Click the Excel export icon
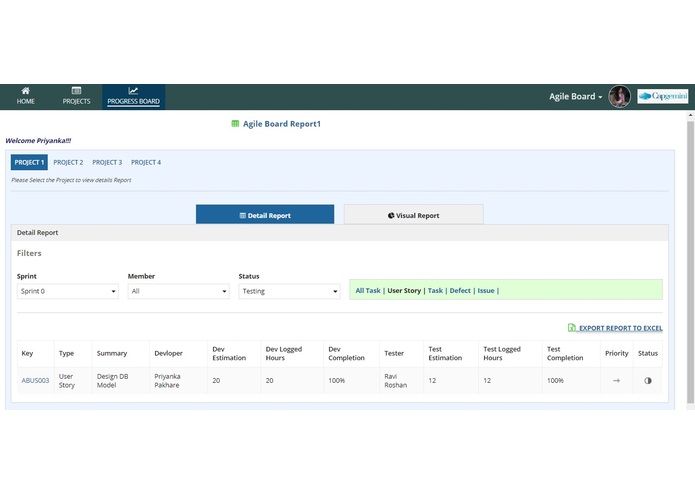Viewport: 695px width, 494px height. (572, 328)
